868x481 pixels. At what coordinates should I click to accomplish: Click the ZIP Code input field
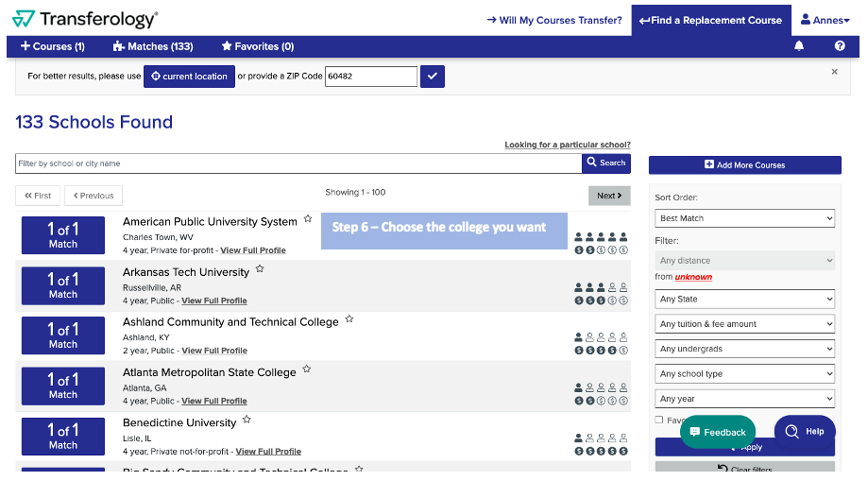pos(371,77)
